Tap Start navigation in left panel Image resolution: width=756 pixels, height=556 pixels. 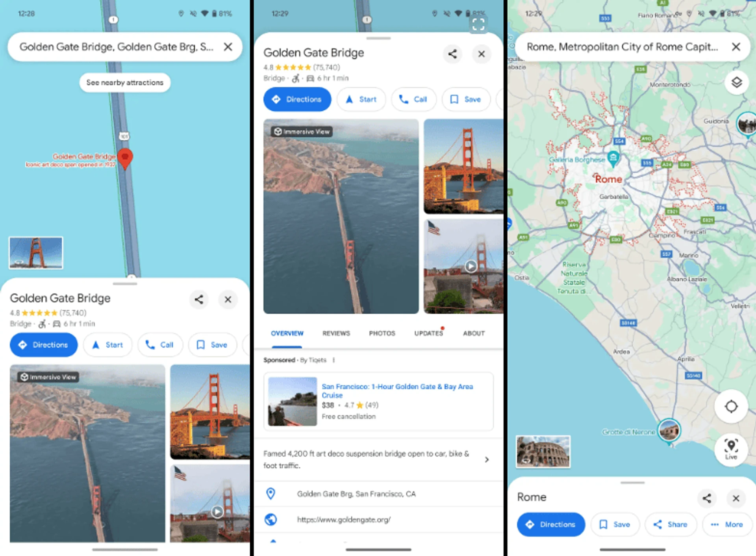(108, 345)
